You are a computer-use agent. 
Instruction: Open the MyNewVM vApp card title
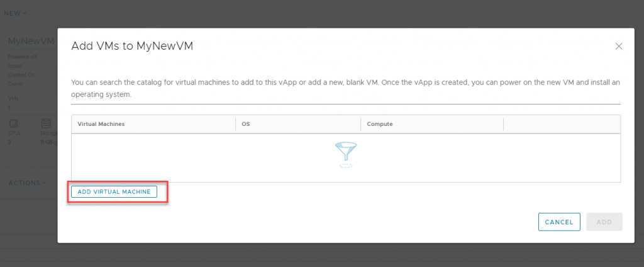(31, 41)
